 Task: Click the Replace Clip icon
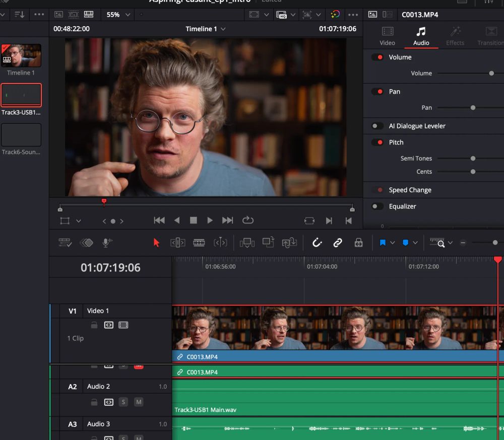[289, 243]
